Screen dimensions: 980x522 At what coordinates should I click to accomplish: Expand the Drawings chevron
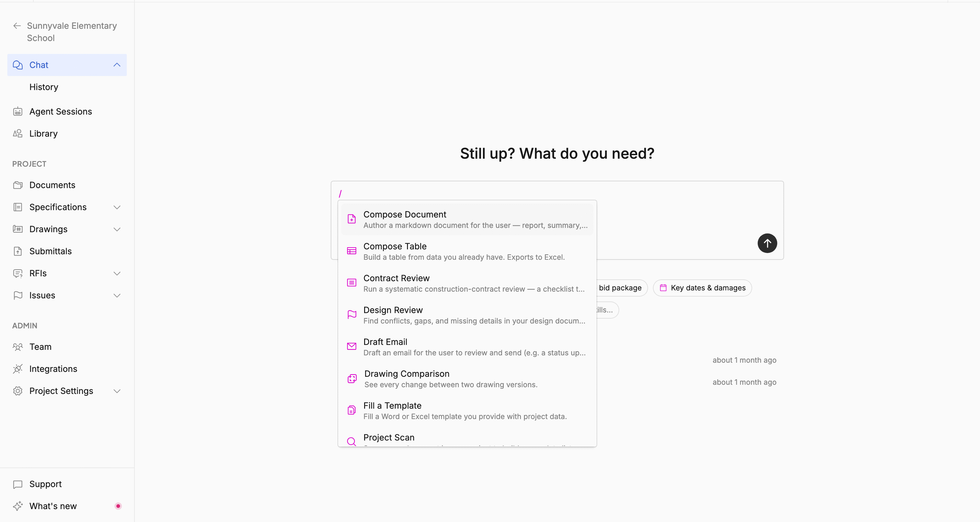click(x=117, y=229)
